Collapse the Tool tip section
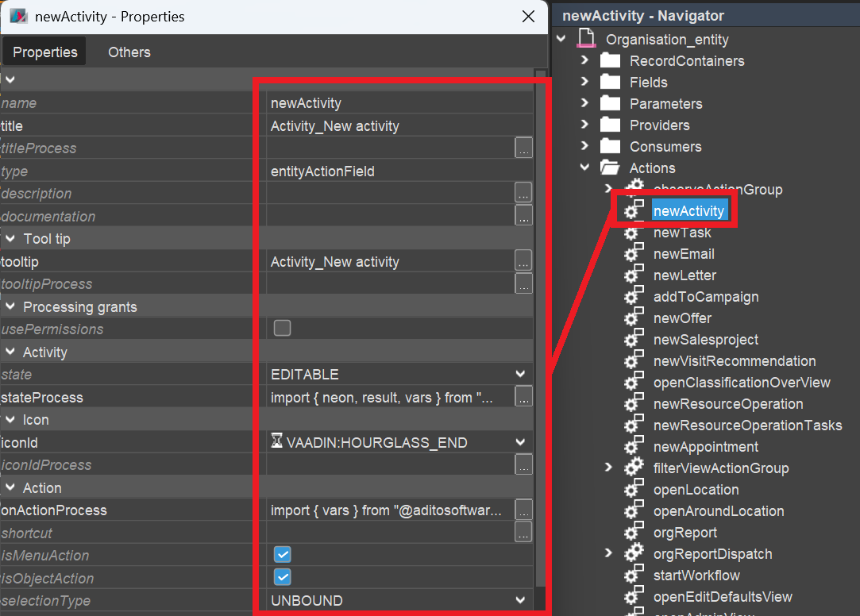 tap(10, 239)
